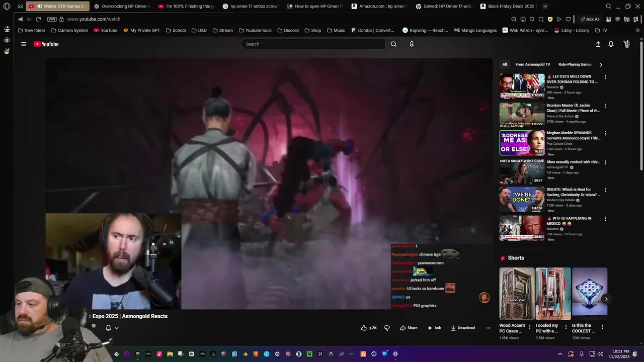This screenshot has width=644, height=362.
Task: Click the heart bookmark icon in address bar
Action: [x=568, y=19]
